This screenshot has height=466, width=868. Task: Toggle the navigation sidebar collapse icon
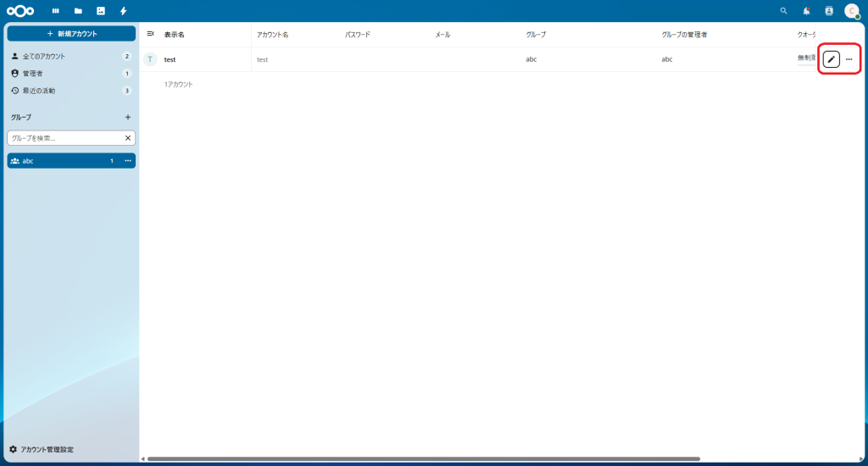[151, 34]
